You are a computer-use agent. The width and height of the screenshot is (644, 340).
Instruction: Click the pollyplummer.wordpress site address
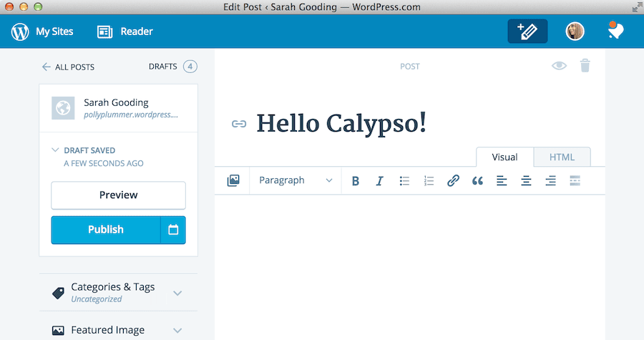pos(131,115)
